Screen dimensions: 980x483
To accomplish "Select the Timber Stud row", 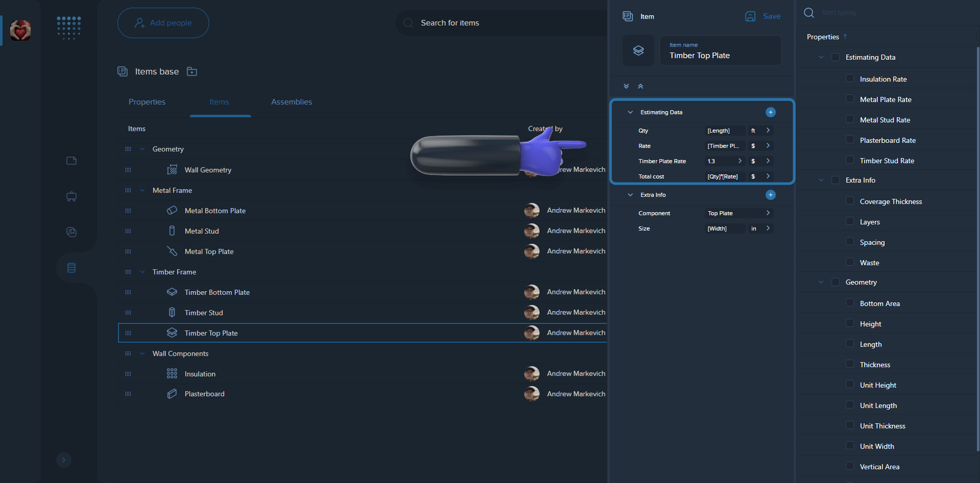I will coord(362,313).
